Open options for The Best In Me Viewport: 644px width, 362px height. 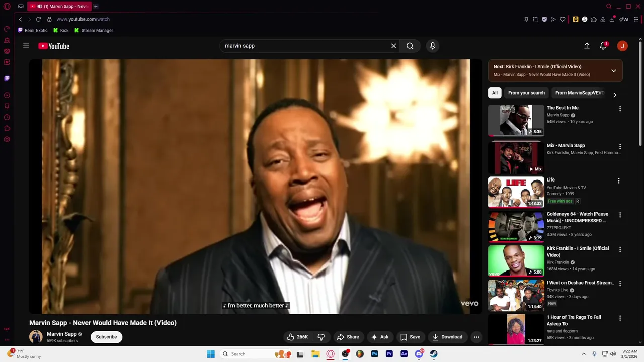point(620,109)
